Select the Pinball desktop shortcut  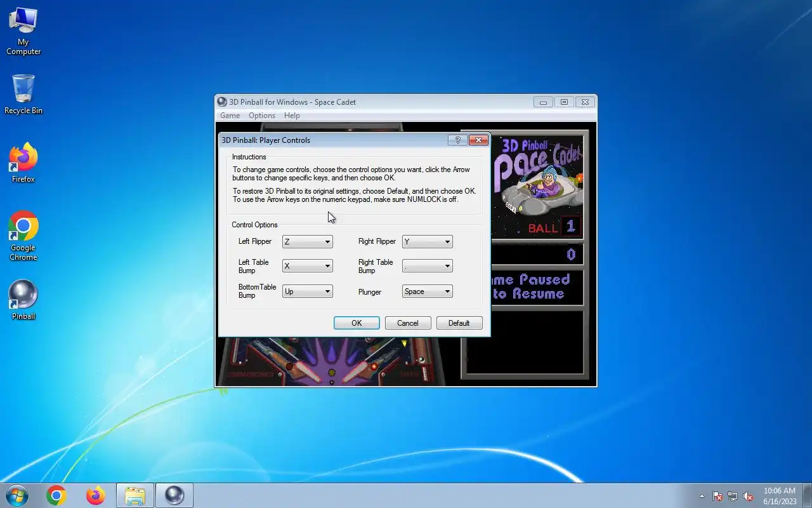tap(23, 300)
